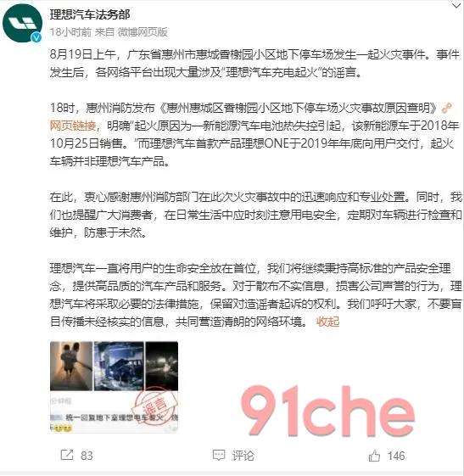Open the 评论 comments section
464x476 pixels.
(x=243, y=456)
